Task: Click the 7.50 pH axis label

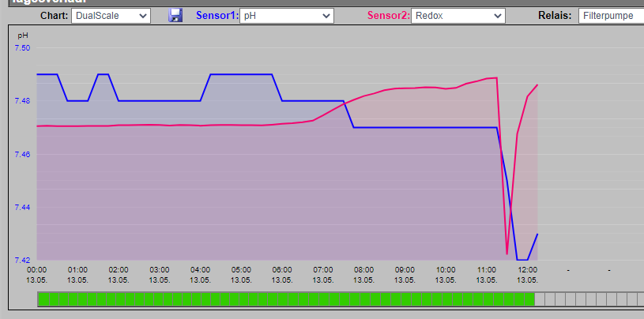Action: (22, 48)
